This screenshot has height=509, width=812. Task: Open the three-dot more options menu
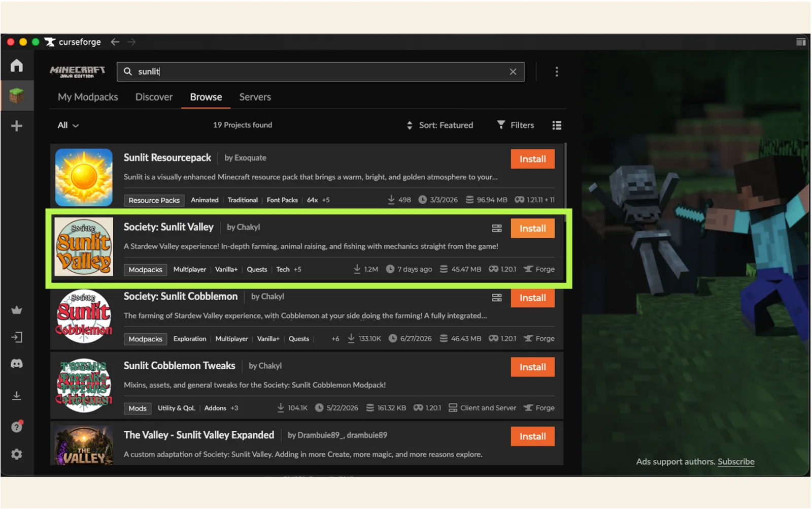click(557, 72)
